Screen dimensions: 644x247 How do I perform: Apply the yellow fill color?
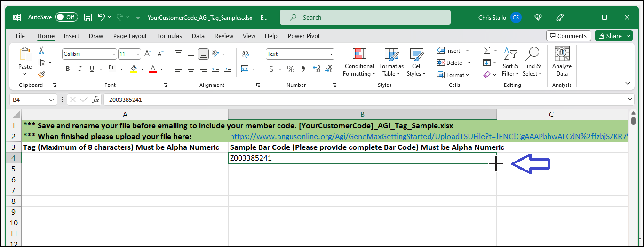[x=134, y=69]
